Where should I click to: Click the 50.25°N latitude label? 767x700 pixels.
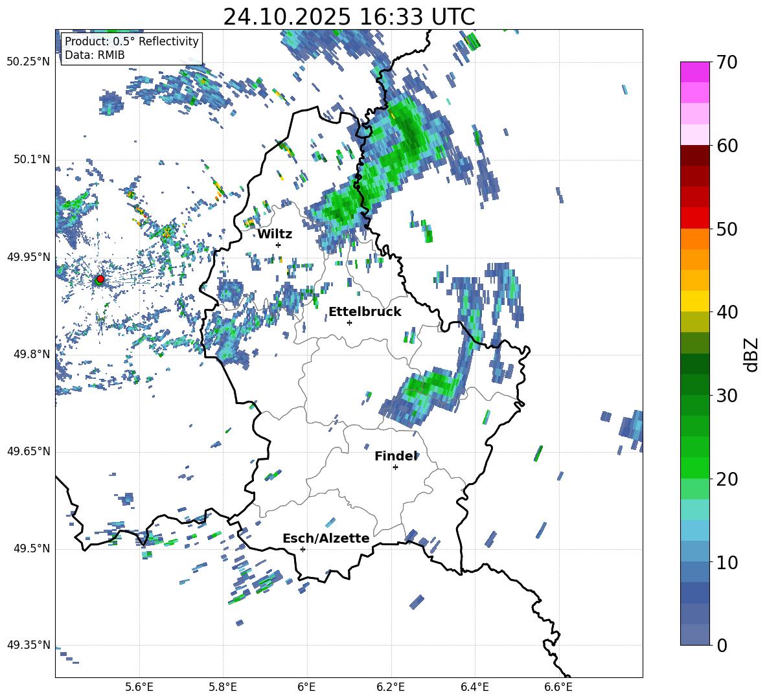pos(29,62)
